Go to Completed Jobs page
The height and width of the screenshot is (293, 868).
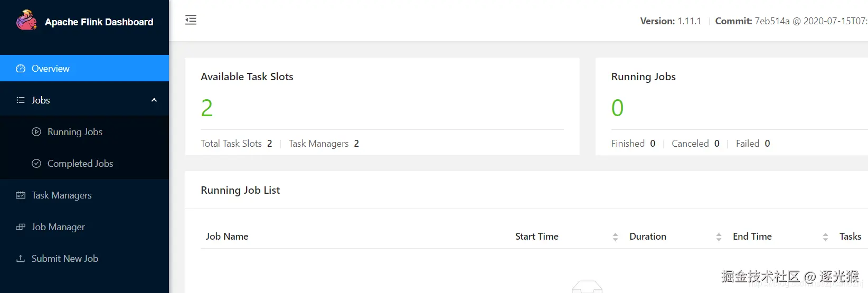[80, 164]
